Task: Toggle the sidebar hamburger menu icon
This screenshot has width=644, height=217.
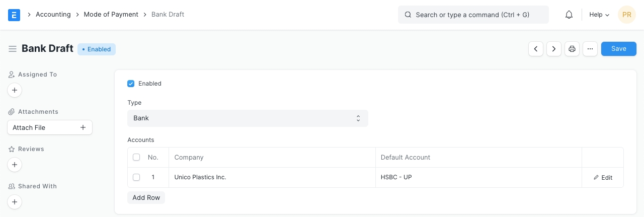Action: tap(13, 49)
